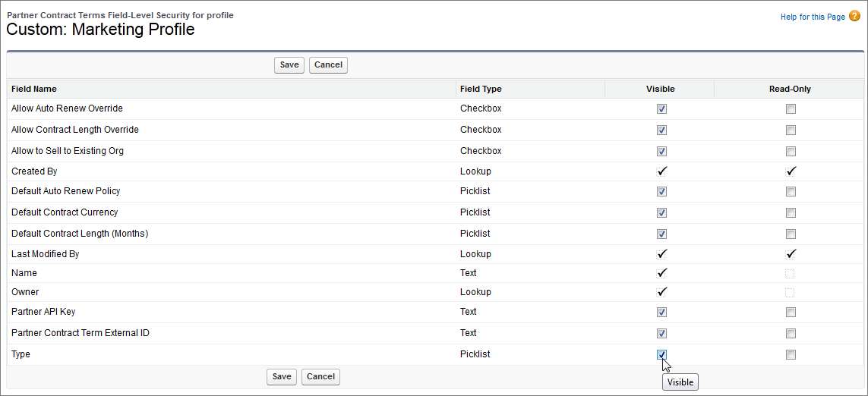
Task: Open the Help for this Page question-mark icon
Action: pos(855,16)
